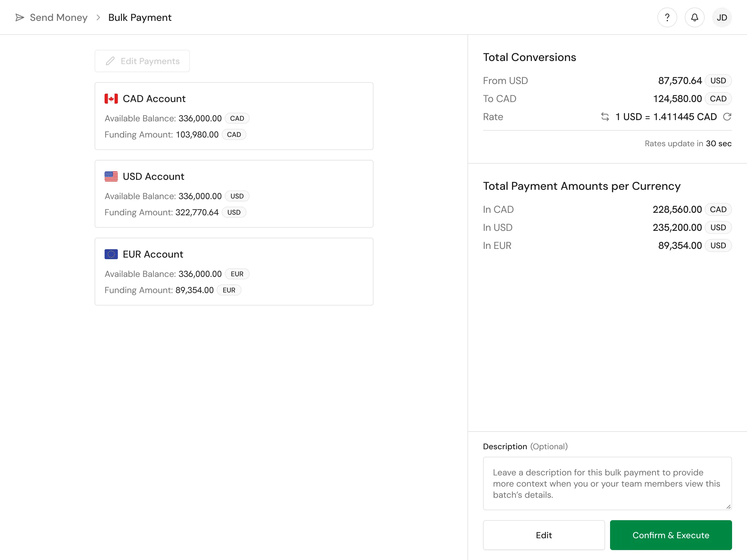Refresh the exchange rate
The width and height of the screenshot is (747, 560).
727,117
